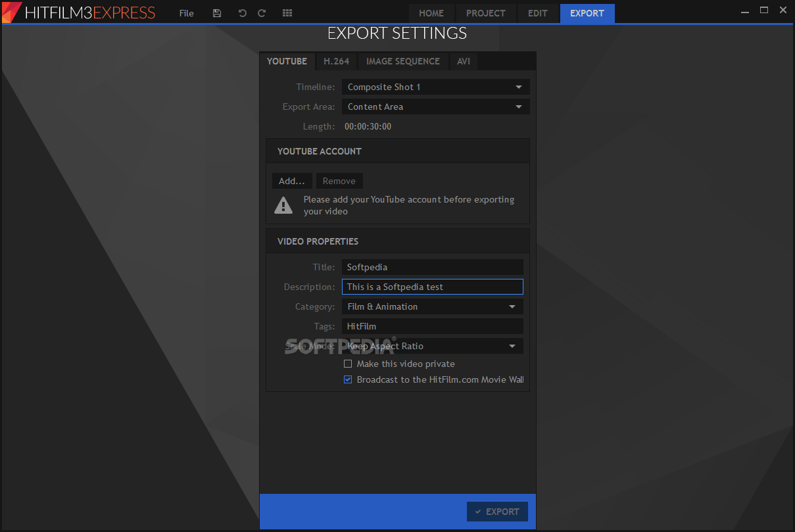Click the Length value 00:00:30:00
This screenshot has height=532, width=795.
[368, 126]
